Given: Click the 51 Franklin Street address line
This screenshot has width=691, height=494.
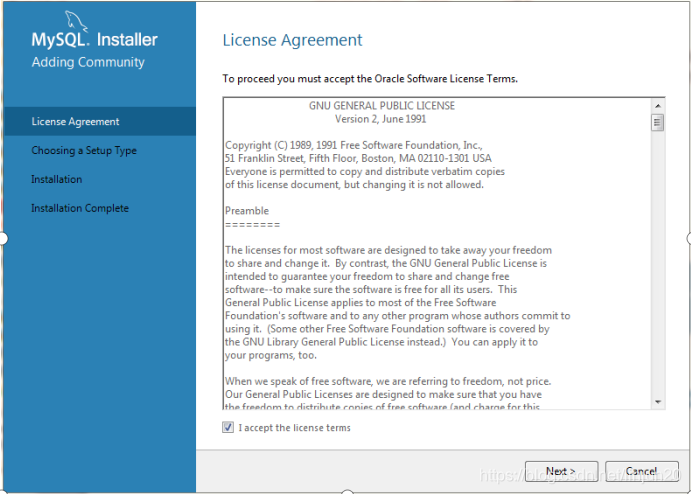Looking at the screenshot, I should [x=358, y=158].
